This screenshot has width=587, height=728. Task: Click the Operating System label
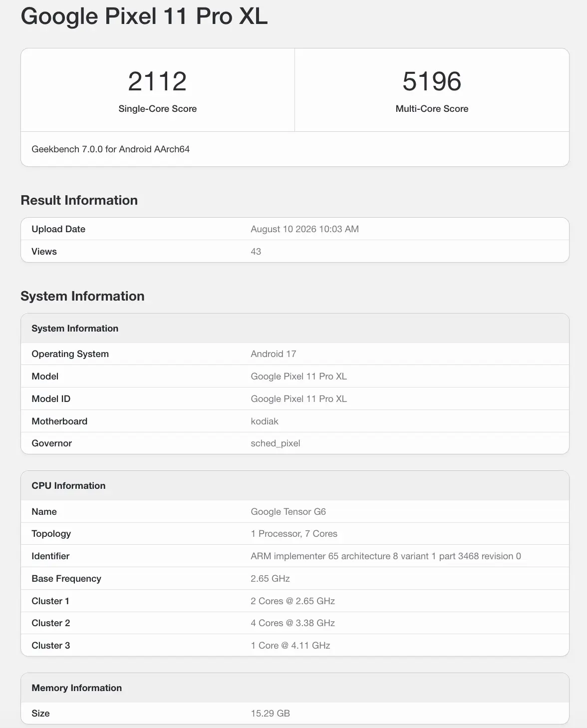pyautogui.click(x=70, y=354)
